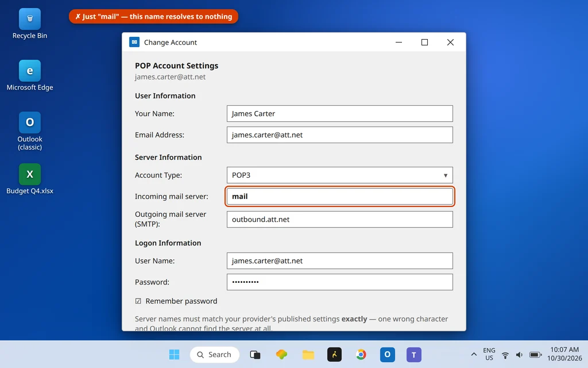
Task: Launch Microsoft Edge from desktop
Action: (30, 75)
